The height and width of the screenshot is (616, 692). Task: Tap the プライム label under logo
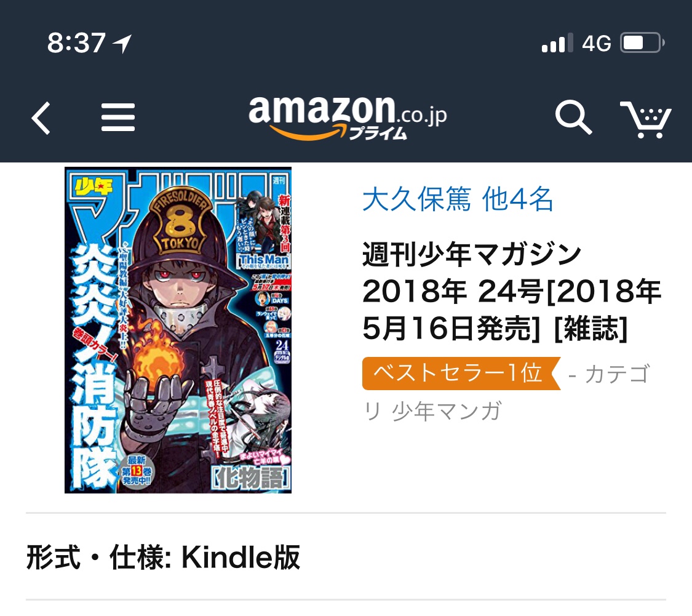tap(378, 133)
